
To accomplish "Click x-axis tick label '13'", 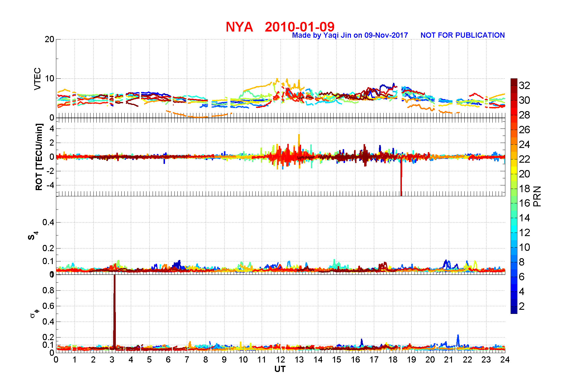I will click(299, 360).
